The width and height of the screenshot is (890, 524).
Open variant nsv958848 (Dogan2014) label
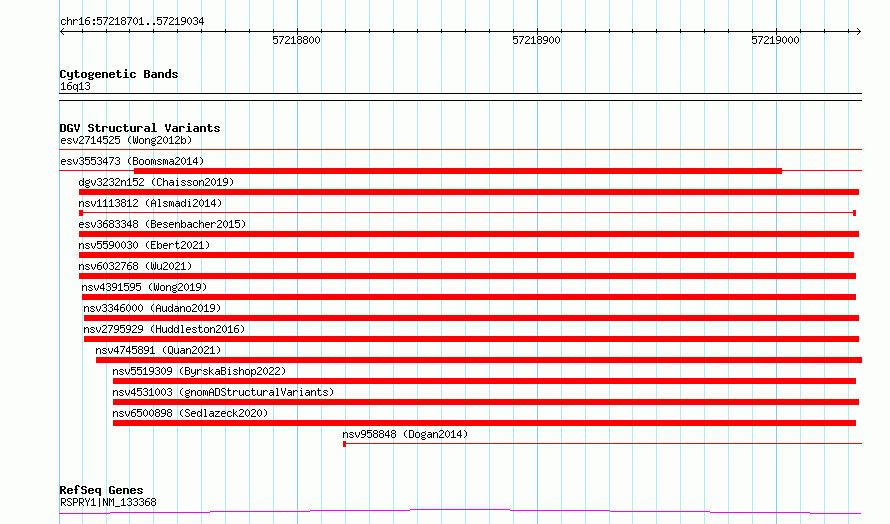pyautogui.click(x=405, y=434)
